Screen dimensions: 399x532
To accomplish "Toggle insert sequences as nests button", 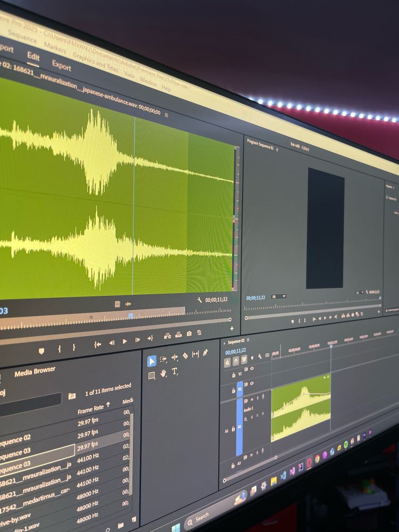I will click(227, 362).
